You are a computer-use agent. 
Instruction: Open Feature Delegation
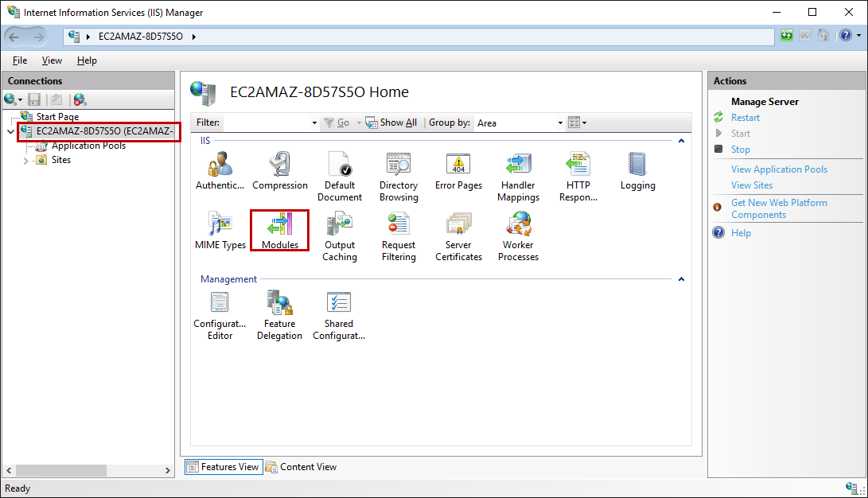click(x=279, y=315)
